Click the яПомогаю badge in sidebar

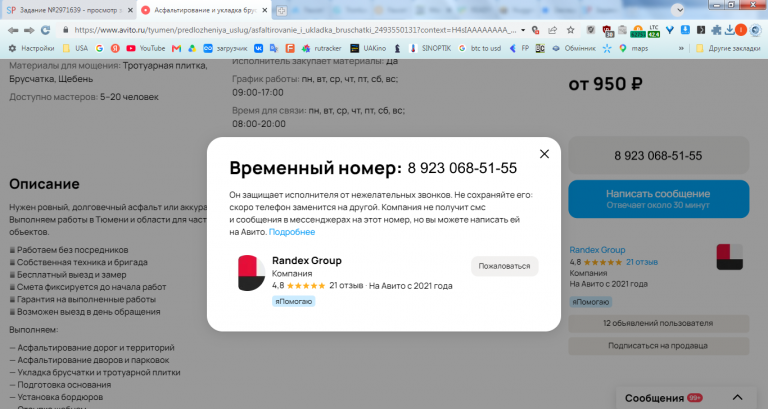pyautogui.click(x=591, y=302)
